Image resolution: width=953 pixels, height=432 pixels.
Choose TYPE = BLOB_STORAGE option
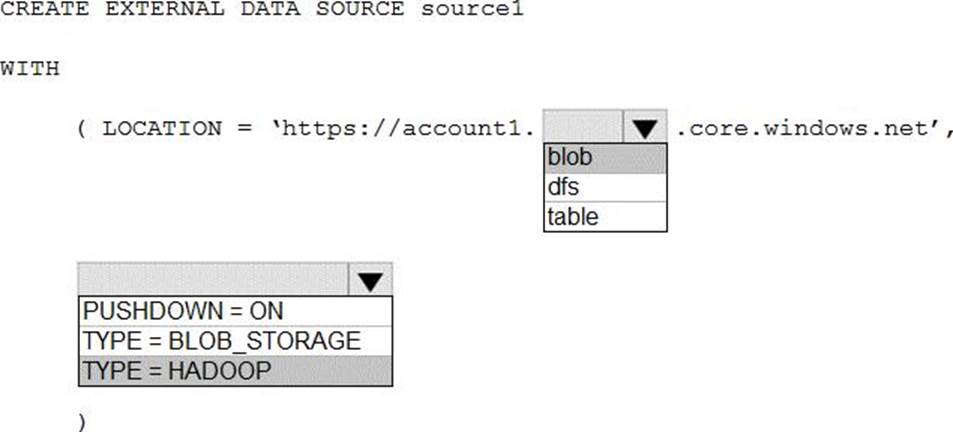click(234, 341)
